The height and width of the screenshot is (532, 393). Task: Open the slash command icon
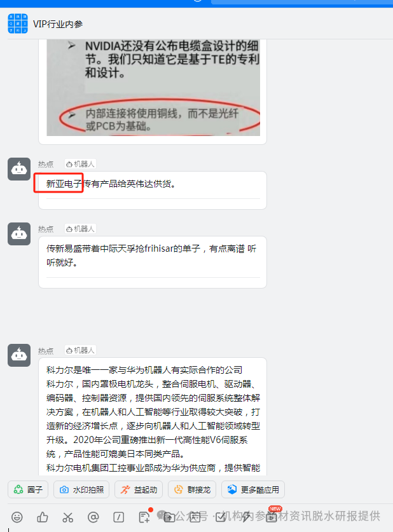point(118,517)
